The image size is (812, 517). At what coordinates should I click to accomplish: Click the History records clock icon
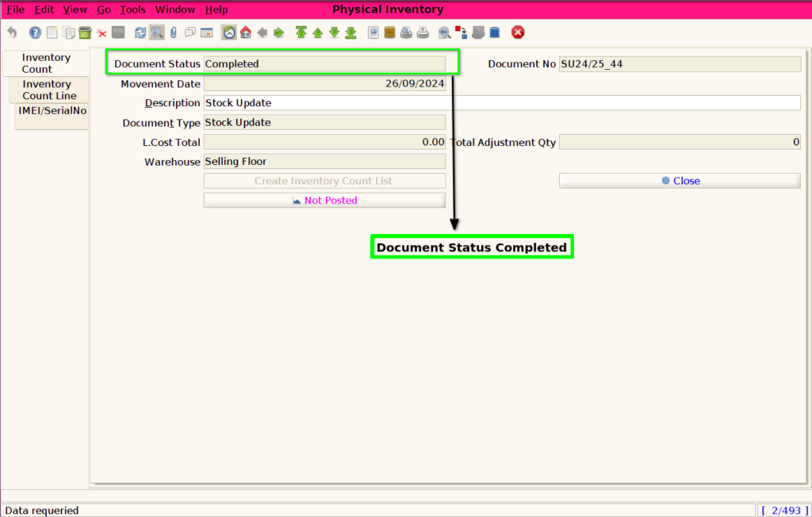tap(229, 33)
